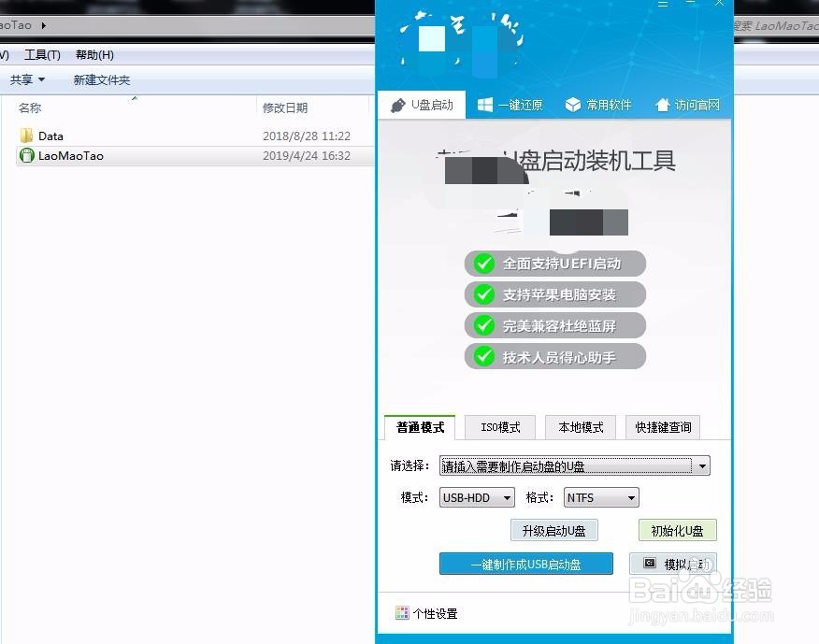This screenshot has height=644, width=819.
Task: Open 常用软件 tab
Action: point(598,105)
